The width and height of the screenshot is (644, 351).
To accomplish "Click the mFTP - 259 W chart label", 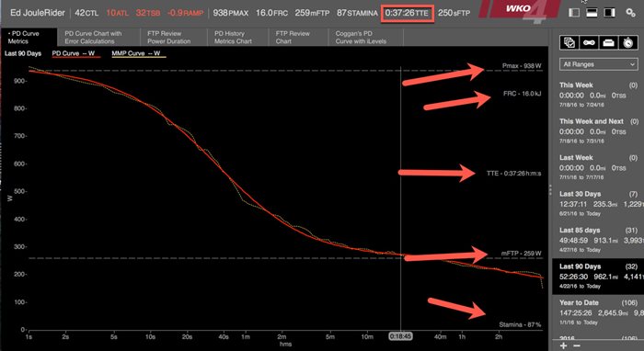I will (522, 254).
